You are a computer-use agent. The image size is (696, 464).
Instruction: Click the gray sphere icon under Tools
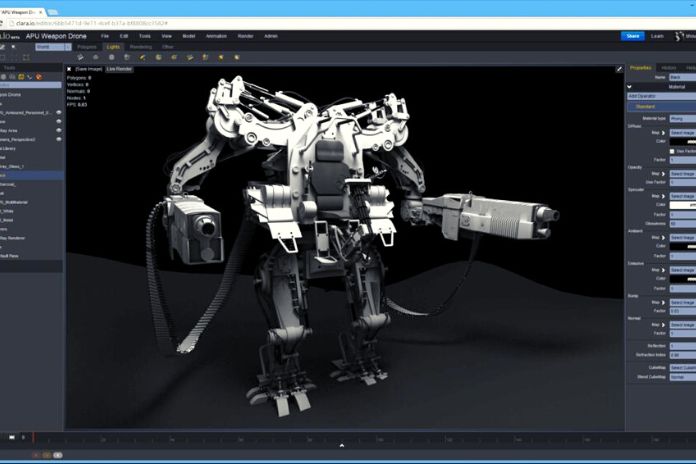[x=4, y=77]
